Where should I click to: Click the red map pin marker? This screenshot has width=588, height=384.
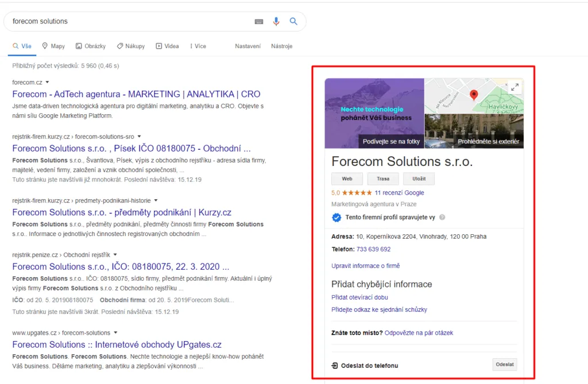point(474,95)
